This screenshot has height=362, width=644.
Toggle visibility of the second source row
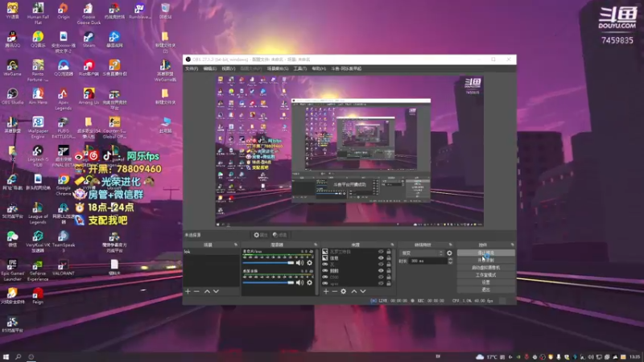[x=381, y=258]
